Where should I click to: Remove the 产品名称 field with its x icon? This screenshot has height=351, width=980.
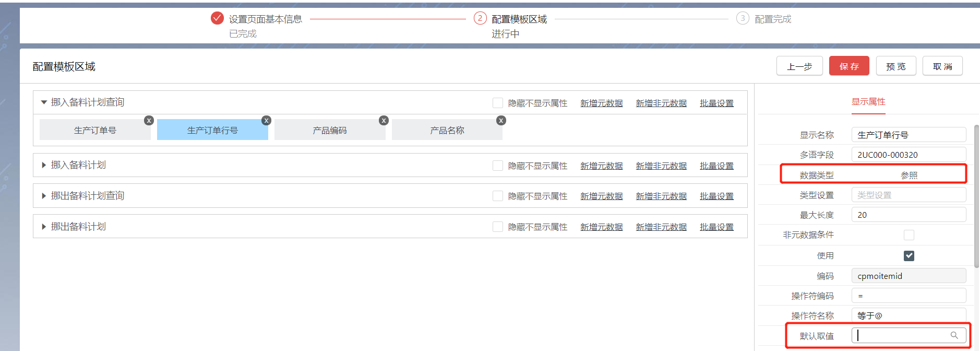pyautogui.click(x=501, y=121)
